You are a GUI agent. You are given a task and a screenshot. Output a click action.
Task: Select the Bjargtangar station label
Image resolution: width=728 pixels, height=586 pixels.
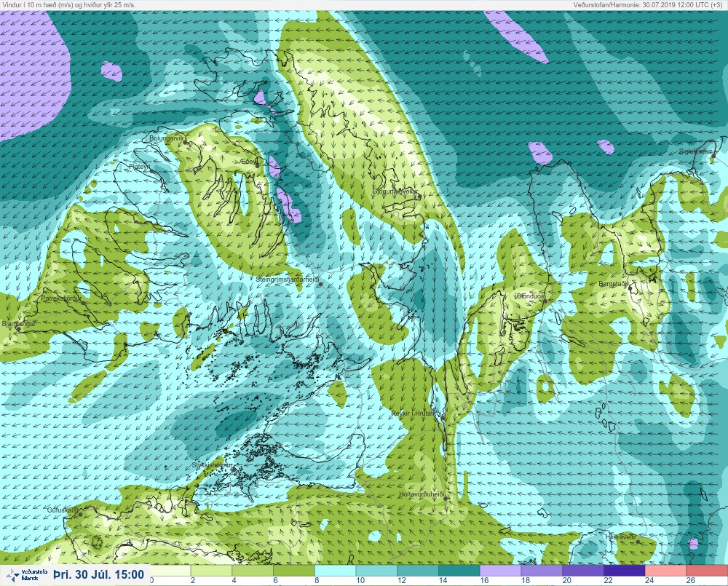click(x=19, y=324)
